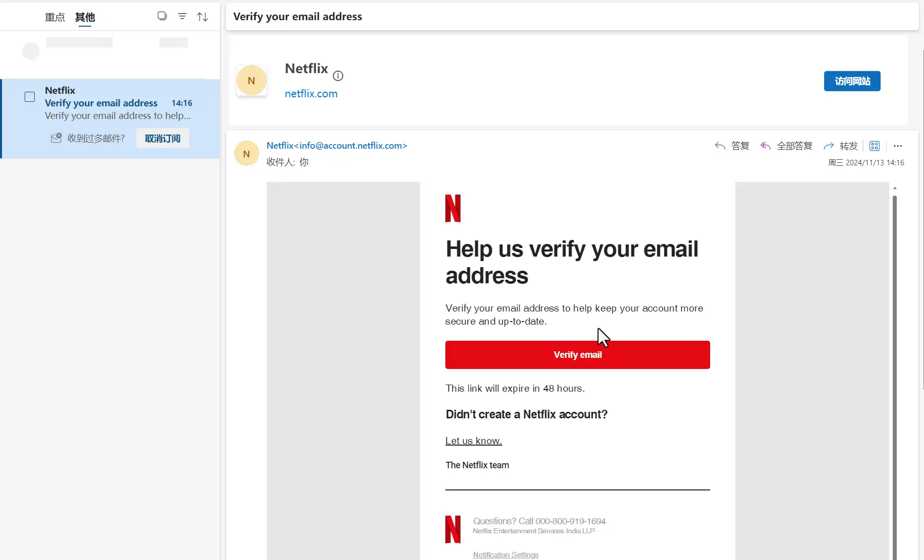Click the Netflix info circle icon
Image resolution: width=924 pixels, height=560 pixels.
[338, 76]
